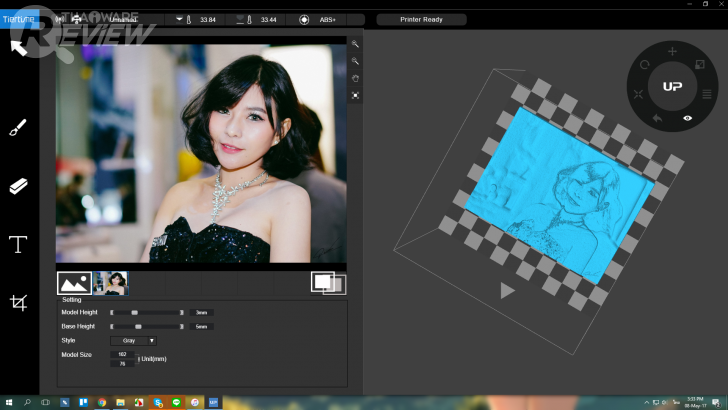Click the zoom in magnifier above the photo
This screenshot has width=728, height=410.
[x=355, y=44]
